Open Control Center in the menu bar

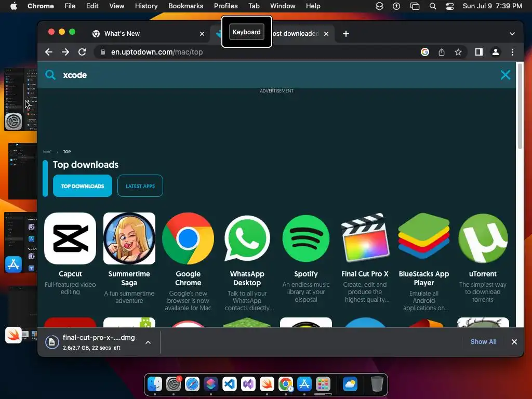click(x=450, y=6)
